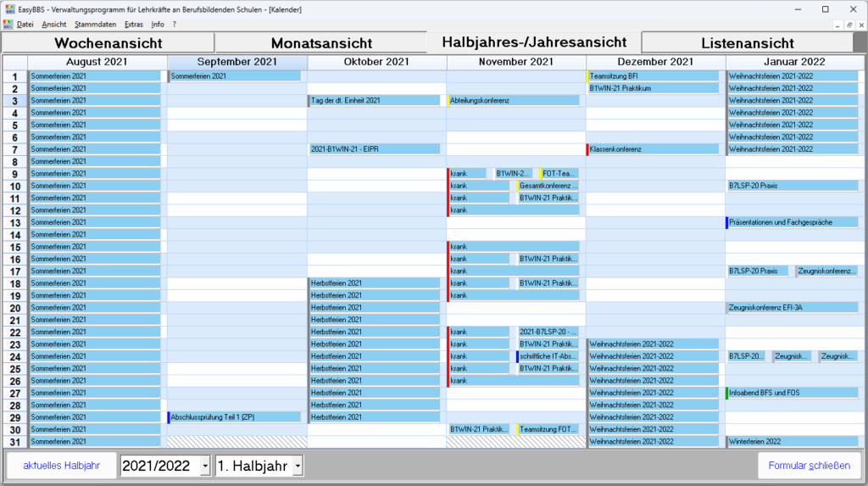Screen dimensions: 868x486
Task: Open the Infoabend BFS und FOS entry
Action: [793, 393]
